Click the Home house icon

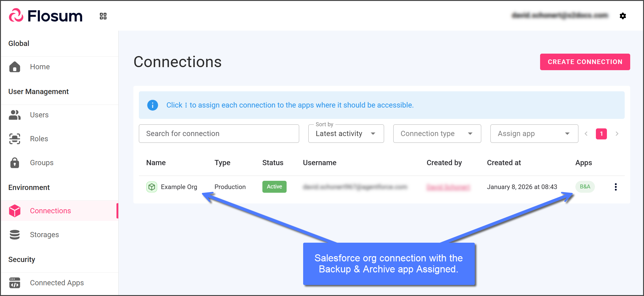(x=15, y=67)
